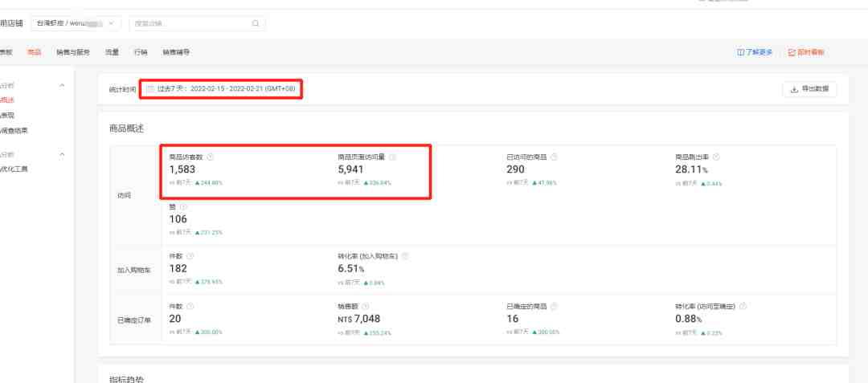
Task: Select 表现 in the left sidebar
Action: coord(8,115)
